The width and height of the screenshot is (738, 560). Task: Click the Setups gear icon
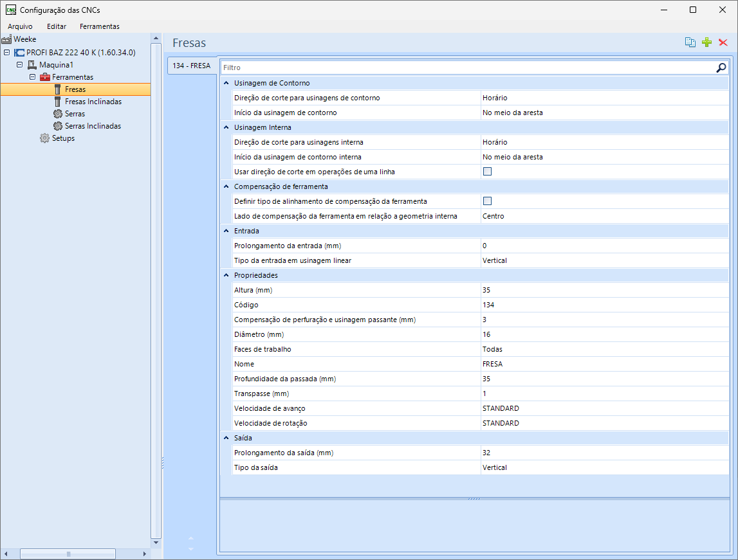(44, 138)
